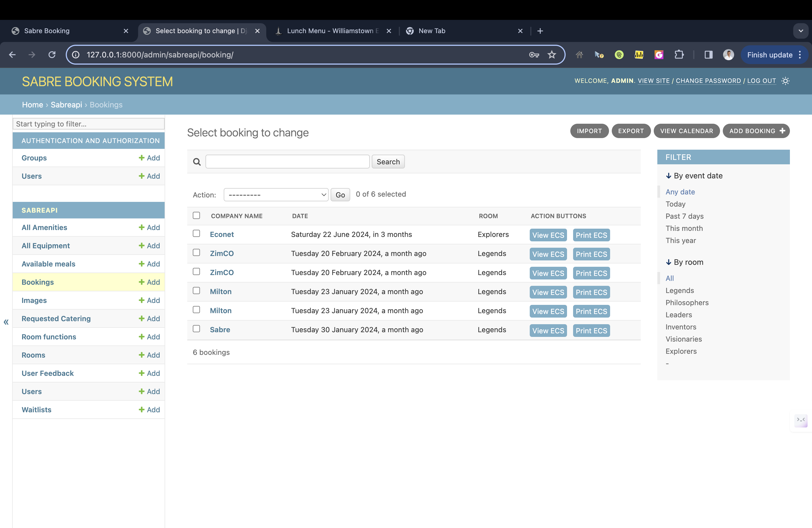Collapse the sidebar with the double-chevron arrow
812x528 pixels.
coord(6,322)
